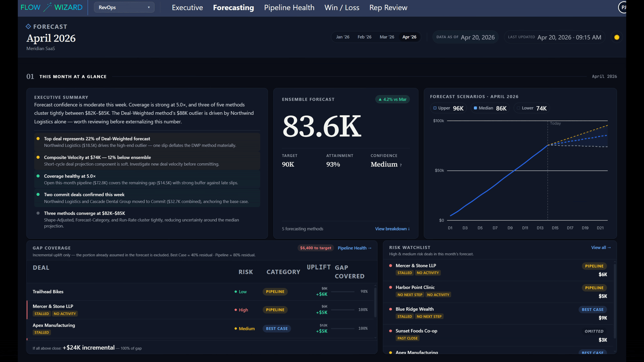Click red risk dot beside Sunset Foods Co-op
Viewport: 644px width, 362px height.
390,331
